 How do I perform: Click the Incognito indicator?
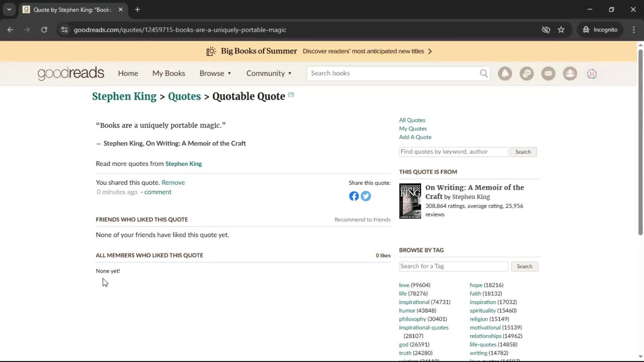click(600, 30)
